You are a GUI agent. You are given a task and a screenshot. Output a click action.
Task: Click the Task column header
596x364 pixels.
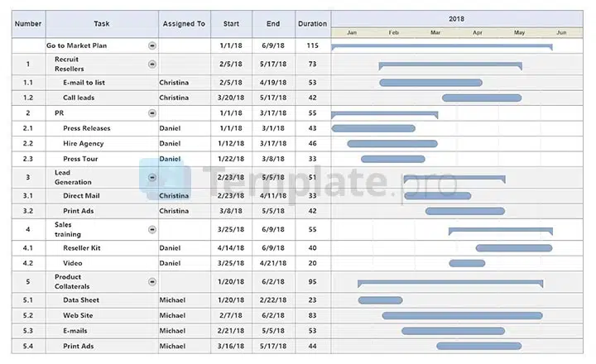102,24
